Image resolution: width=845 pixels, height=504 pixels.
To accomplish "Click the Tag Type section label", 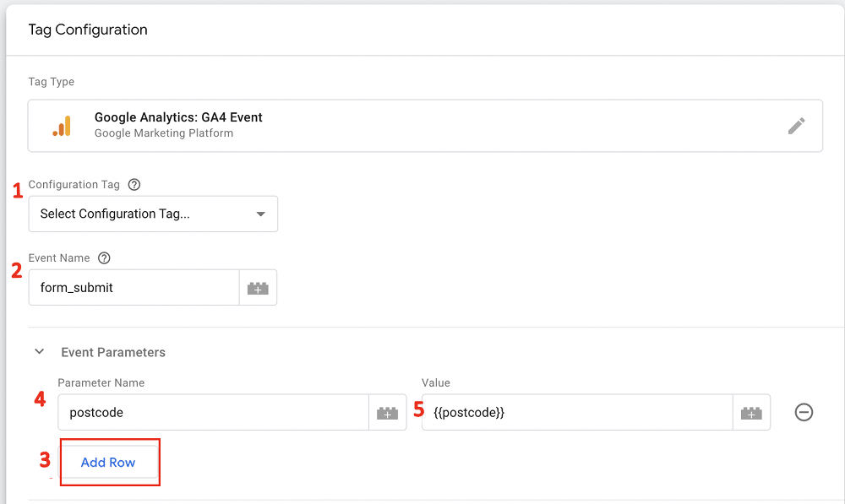I will [51, 81].
